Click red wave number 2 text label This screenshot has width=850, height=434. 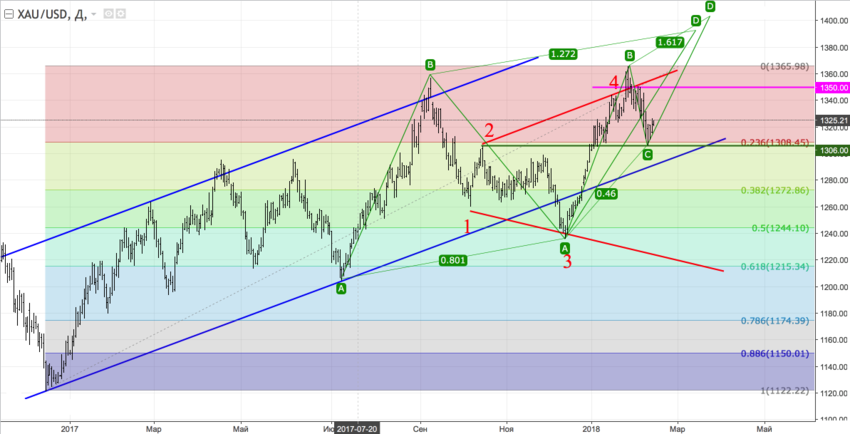coord(489,130)
